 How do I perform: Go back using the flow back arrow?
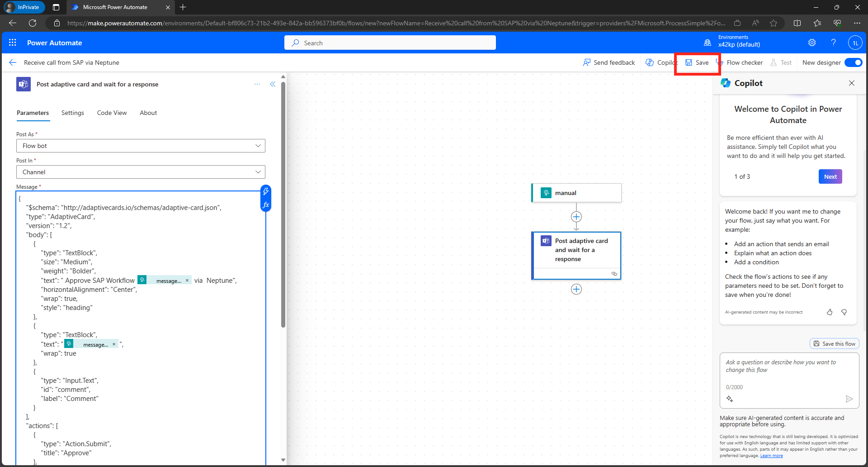tap(13, 62)
